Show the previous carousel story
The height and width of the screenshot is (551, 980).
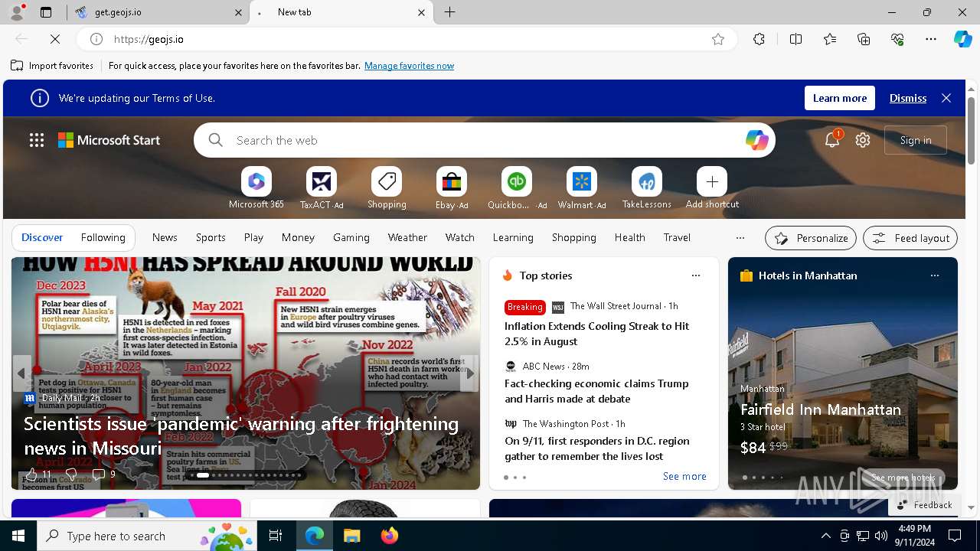pos(21,373)
